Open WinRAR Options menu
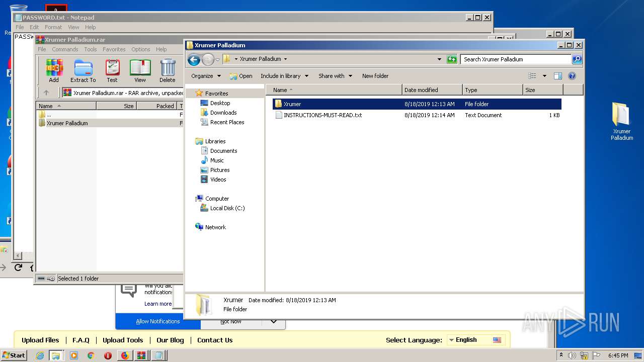This screenshot has width=644, height=362. pyautogui.click(x=141, y=49)
